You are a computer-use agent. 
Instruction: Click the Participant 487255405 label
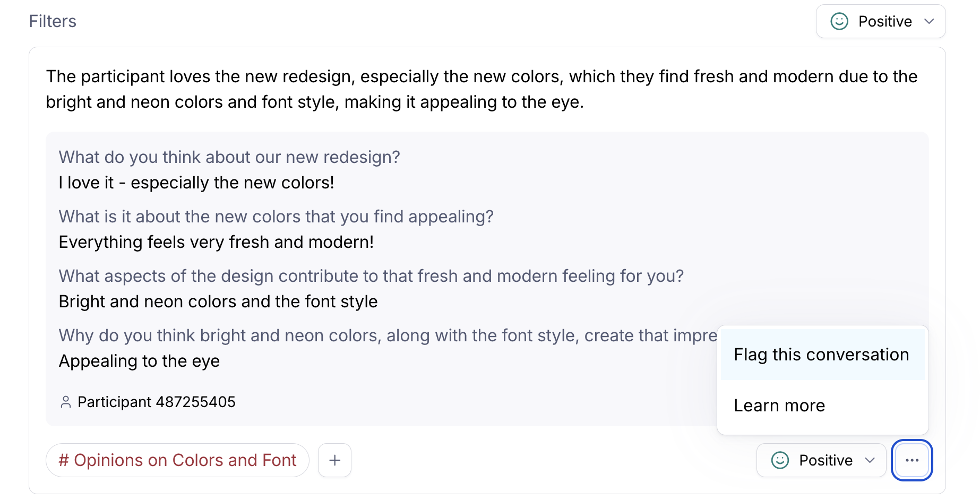coord(157,402)
